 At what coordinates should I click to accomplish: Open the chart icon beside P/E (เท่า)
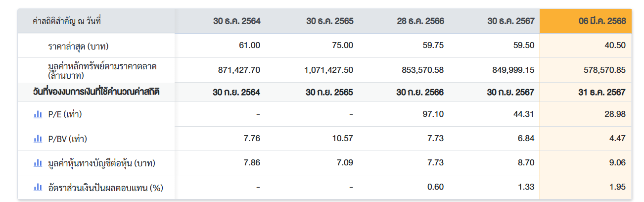[x=38, y=114]
